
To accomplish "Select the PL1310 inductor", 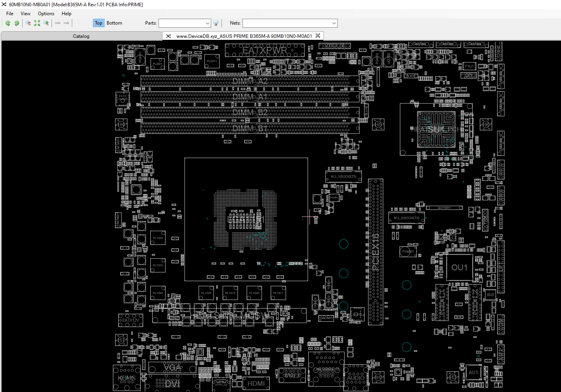I will tap(158, 265).
